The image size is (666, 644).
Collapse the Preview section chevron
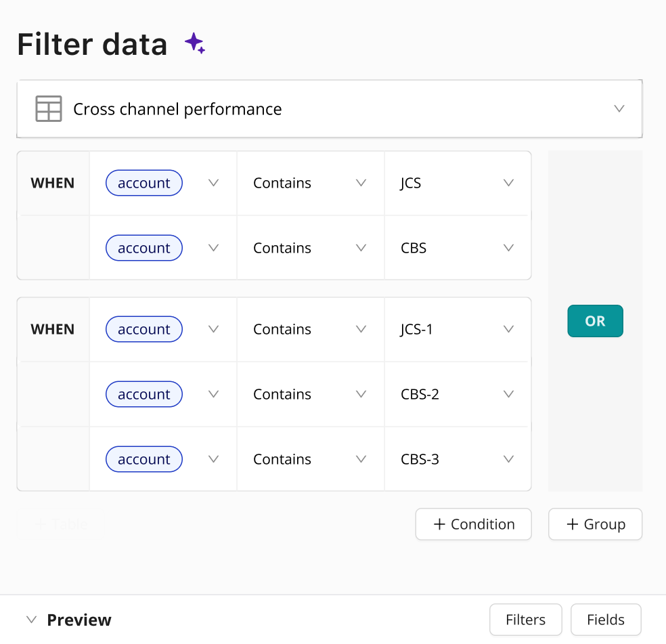point(31,620)
